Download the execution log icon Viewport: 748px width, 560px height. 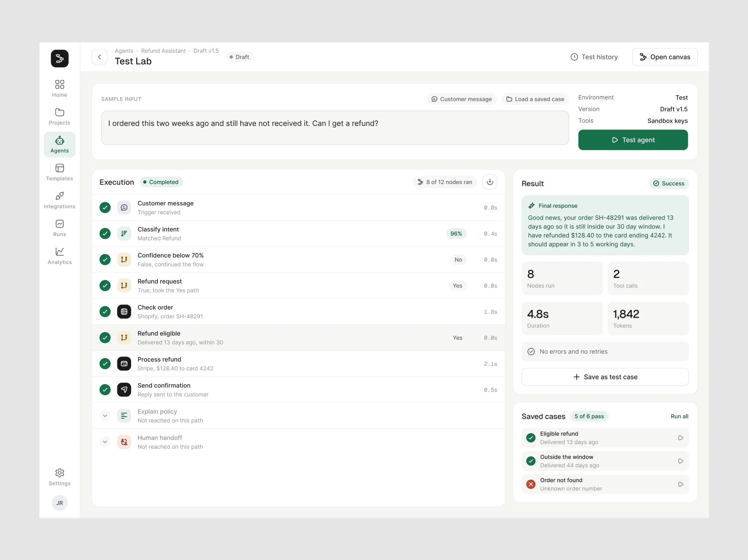point(490,182)
